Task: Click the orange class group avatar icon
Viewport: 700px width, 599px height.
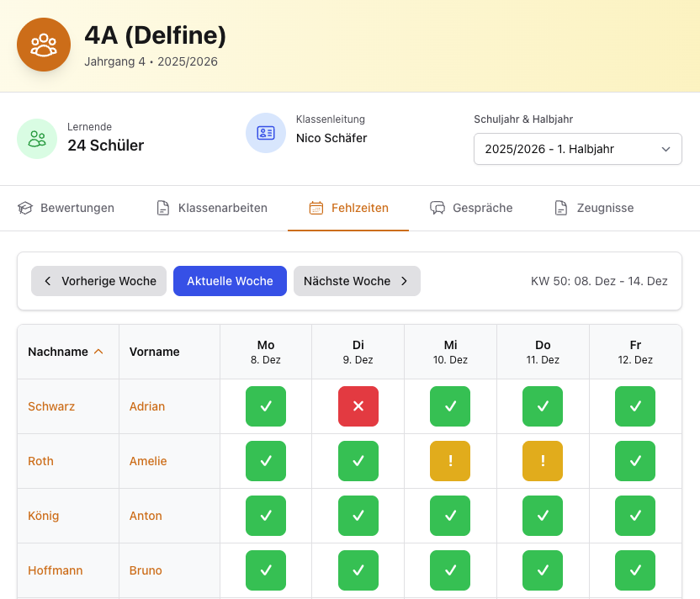Action: pos(44,45)
